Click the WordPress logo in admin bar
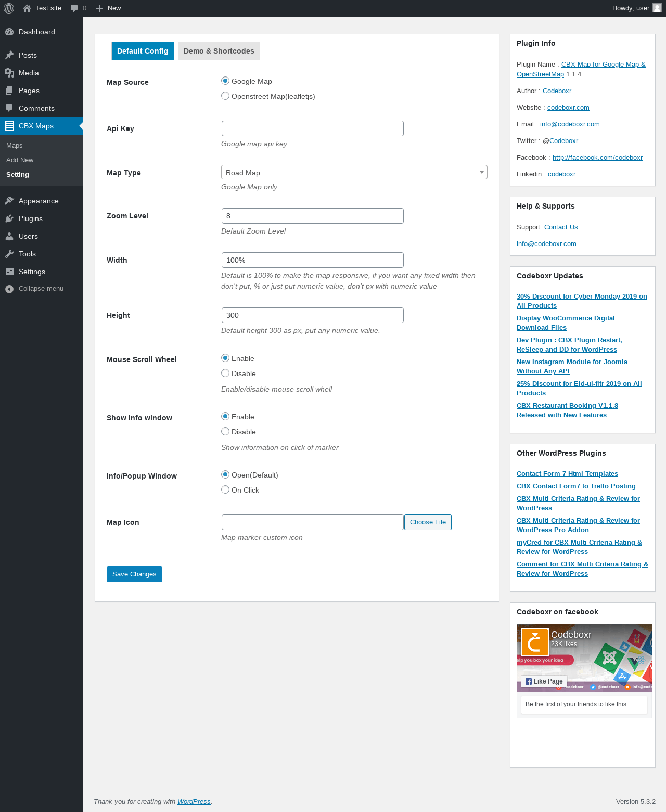Image resolution: width=666 pixels, height=812 pixels. tap(9, 8)
